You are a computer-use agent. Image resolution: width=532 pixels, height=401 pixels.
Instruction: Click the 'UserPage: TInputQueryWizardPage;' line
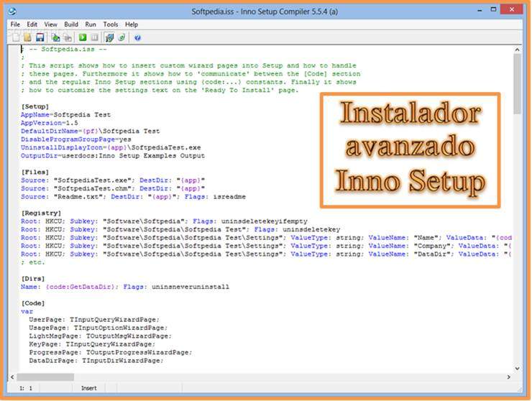pyautogui.click(x=94, y=320)
